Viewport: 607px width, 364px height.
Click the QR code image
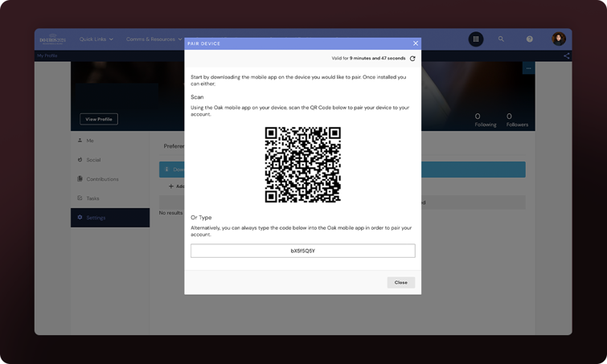tap(302, 165)
